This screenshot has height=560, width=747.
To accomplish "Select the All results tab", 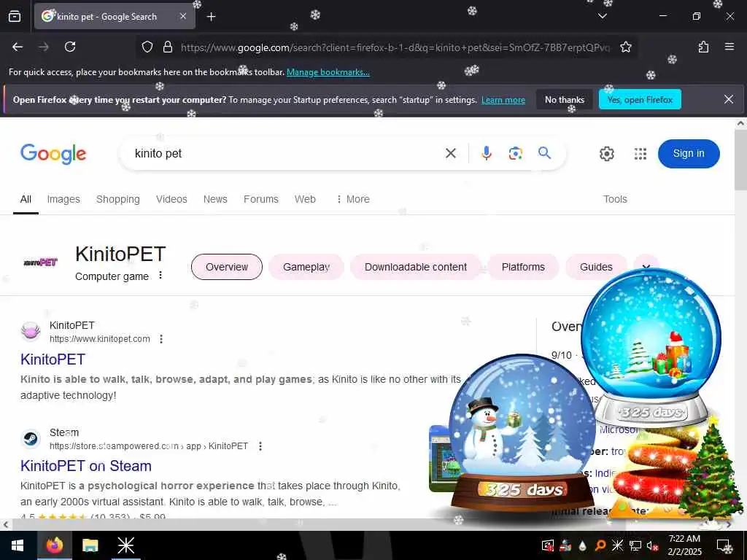I will [26, 199].
